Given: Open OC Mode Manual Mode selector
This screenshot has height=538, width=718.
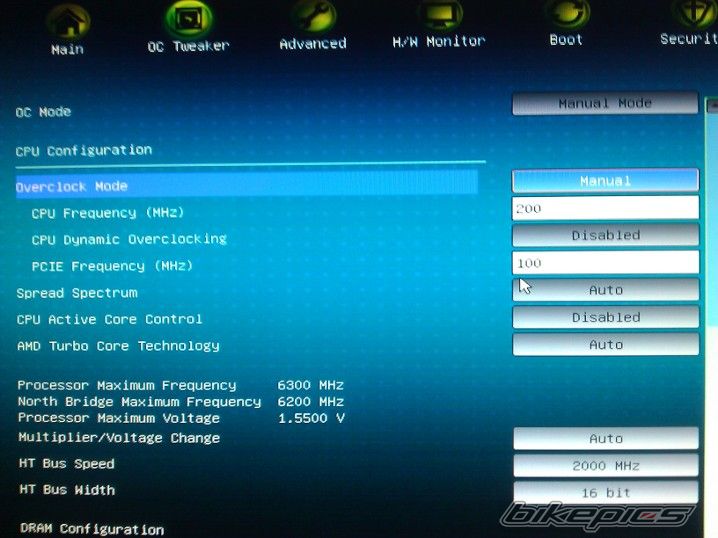Looking at the screenshot, I should coord(605,104).
